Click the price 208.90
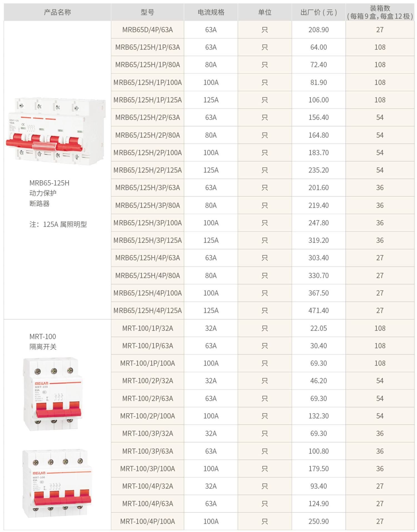The width and height of the screenshot is (417, 532). point(319,30)
